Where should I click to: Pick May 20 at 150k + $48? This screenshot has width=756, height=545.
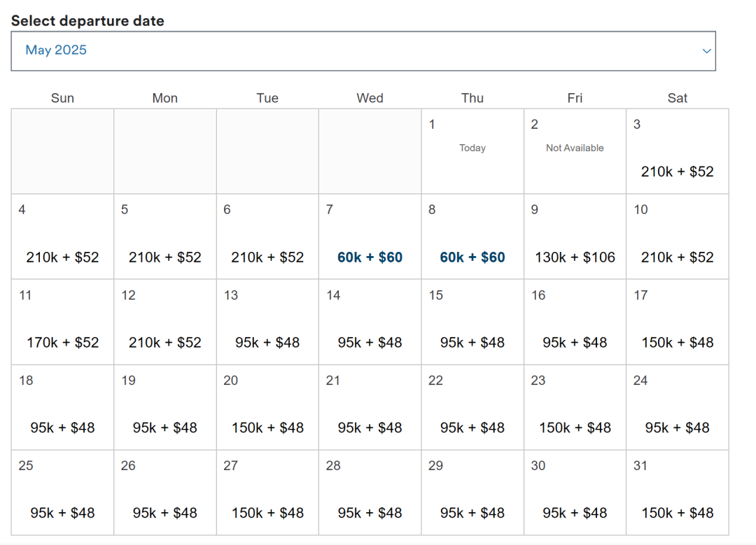coord(267,407)
